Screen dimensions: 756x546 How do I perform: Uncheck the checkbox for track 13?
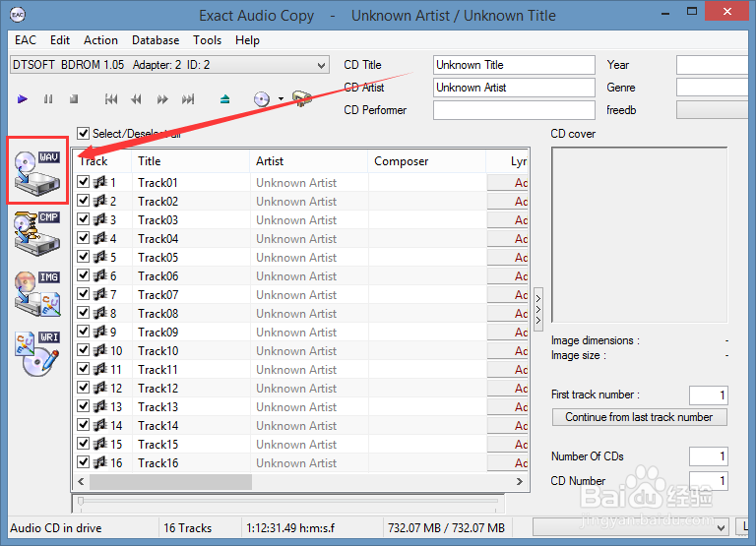tap(83, 405)
